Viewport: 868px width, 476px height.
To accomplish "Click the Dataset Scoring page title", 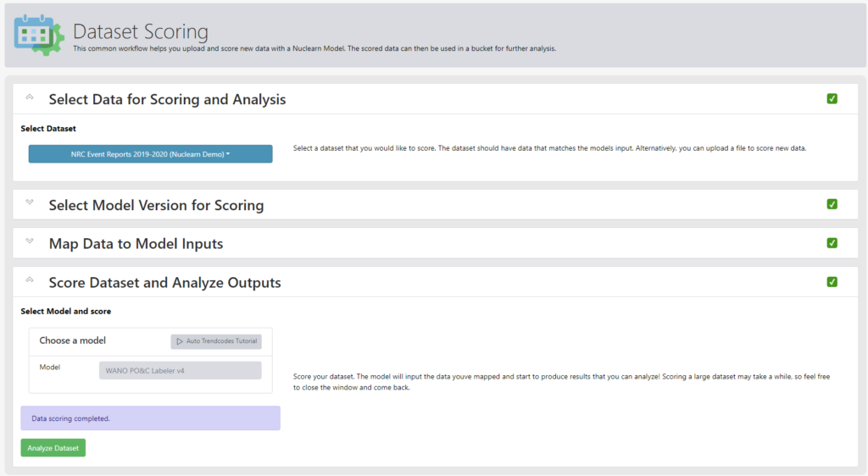I will tap(141, 31).
